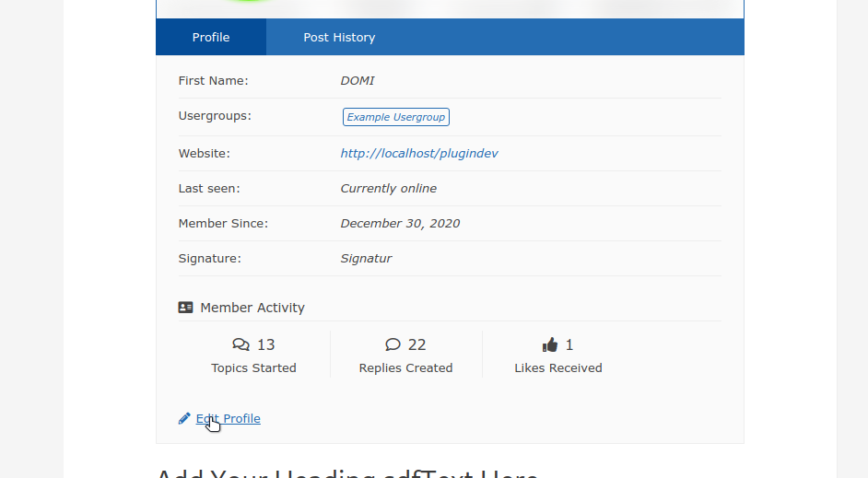868x478 pixels.
Task: Switch to the Profile tab
Action: click(211, 37)
